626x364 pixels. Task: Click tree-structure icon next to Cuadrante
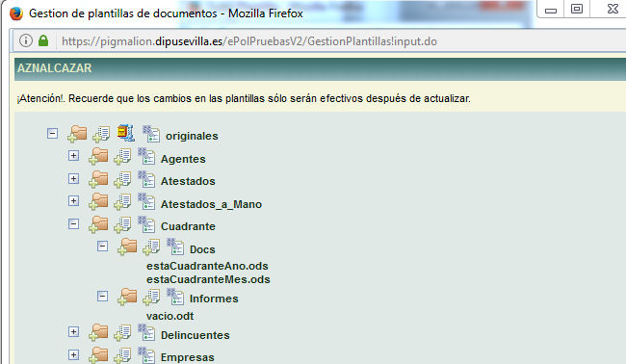click(x=146, y=224)
